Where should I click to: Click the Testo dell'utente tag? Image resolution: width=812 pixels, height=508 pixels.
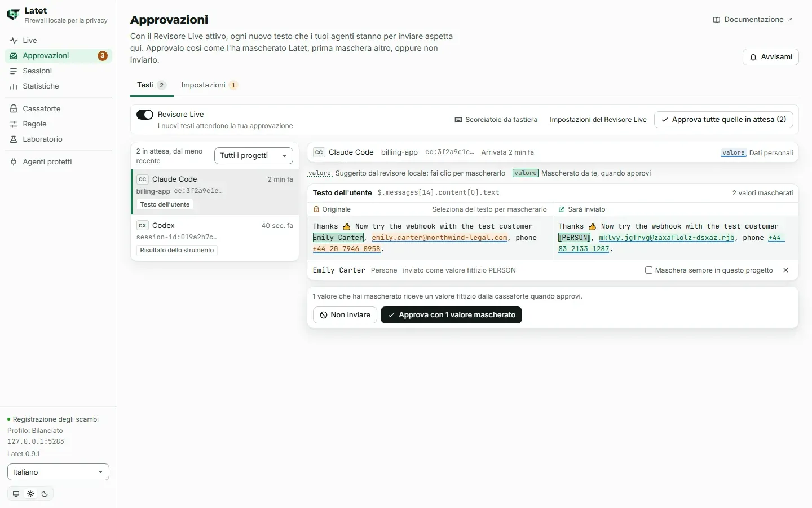coord(165,204)
